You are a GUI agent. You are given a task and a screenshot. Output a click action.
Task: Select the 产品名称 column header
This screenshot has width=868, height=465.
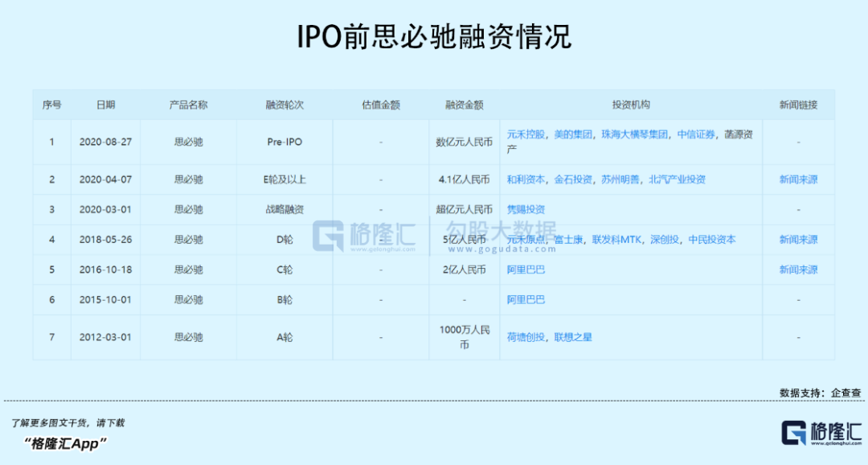(x=188, y=105)
